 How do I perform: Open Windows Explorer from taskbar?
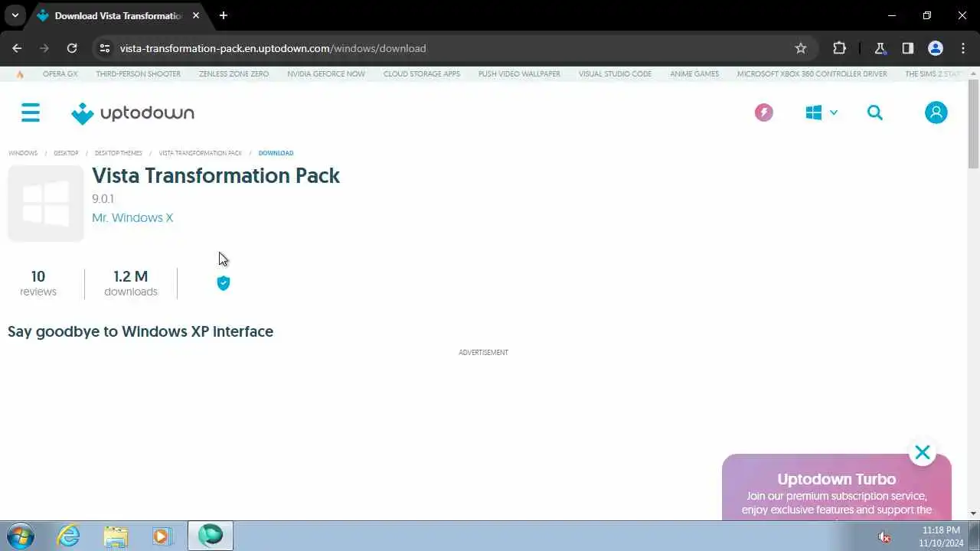pos(116,536)
